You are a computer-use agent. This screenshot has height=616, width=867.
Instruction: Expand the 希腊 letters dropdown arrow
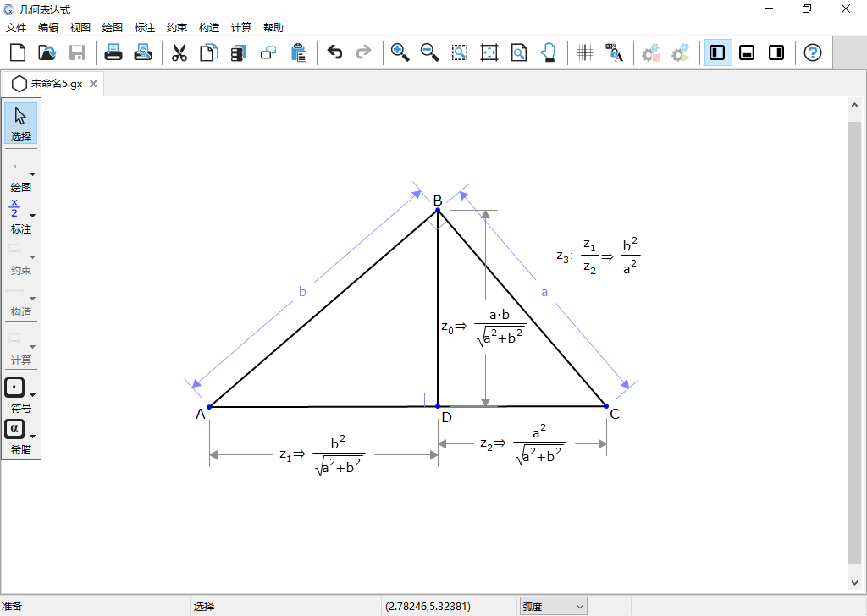click(x=33, y=436)
